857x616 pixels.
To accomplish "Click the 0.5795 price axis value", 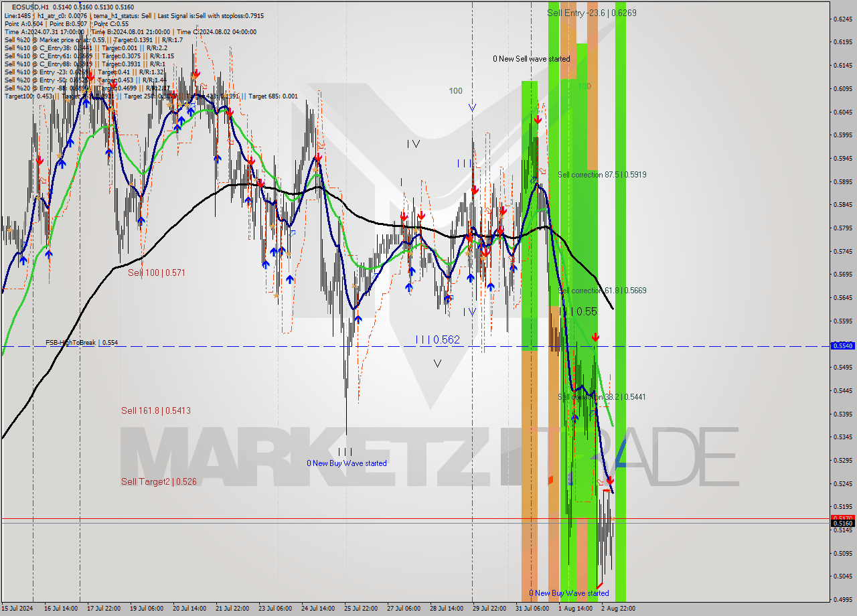I will pos(842,228).
